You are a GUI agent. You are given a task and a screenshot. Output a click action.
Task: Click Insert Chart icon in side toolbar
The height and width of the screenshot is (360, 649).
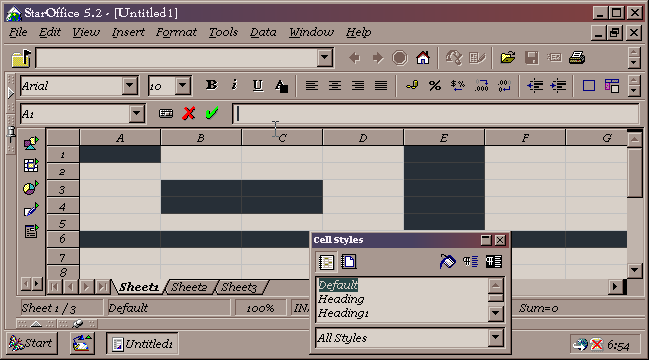pos(31,188)
